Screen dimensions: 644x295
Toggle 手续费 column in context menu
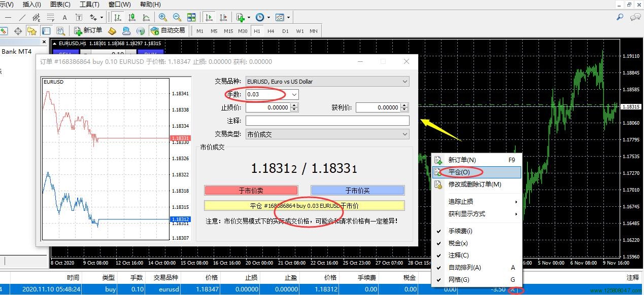coord(460,231)
